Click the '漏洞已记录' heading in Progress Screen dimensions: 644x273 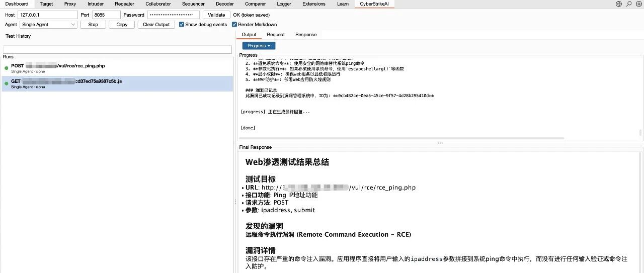click(261, 90)
